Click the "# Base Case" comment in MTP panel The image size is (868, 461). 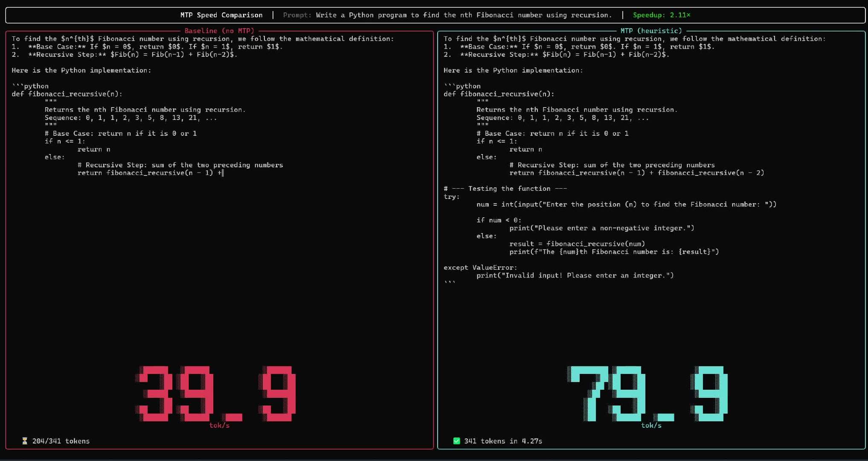click(x=552, y=134)
